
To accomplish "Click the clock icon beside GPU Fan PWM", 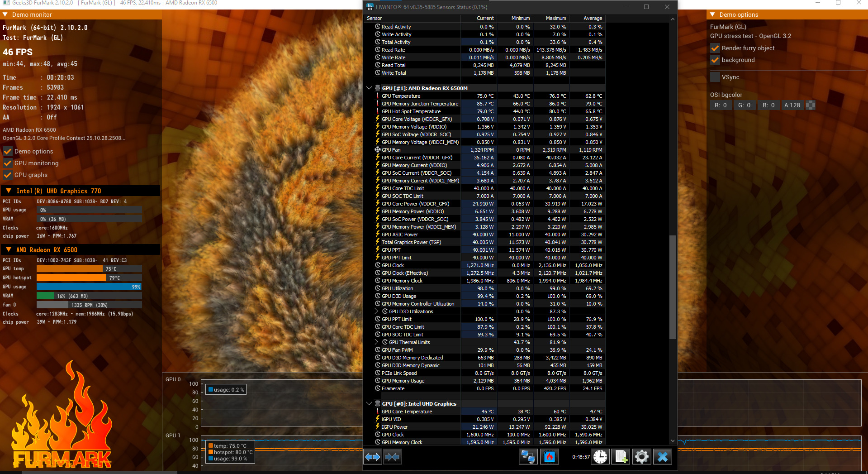I will click(378, 350).
